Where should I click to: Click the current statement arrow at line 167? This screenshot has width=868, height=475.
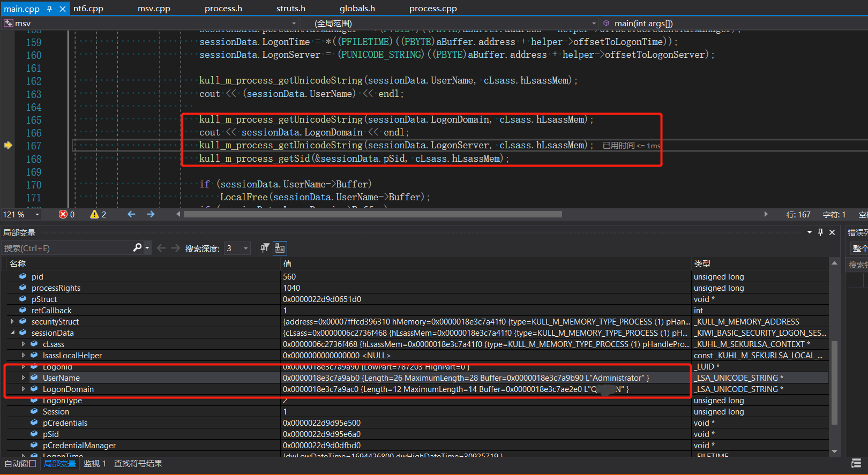click(x=8, y=145)
